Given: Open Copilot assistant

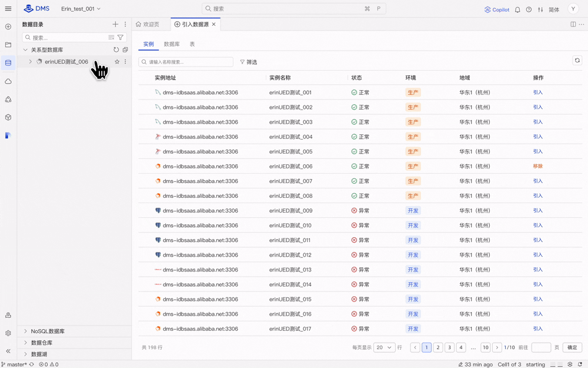Looking at the screenshot, I should pyautogui.click(x=497, y=9).
